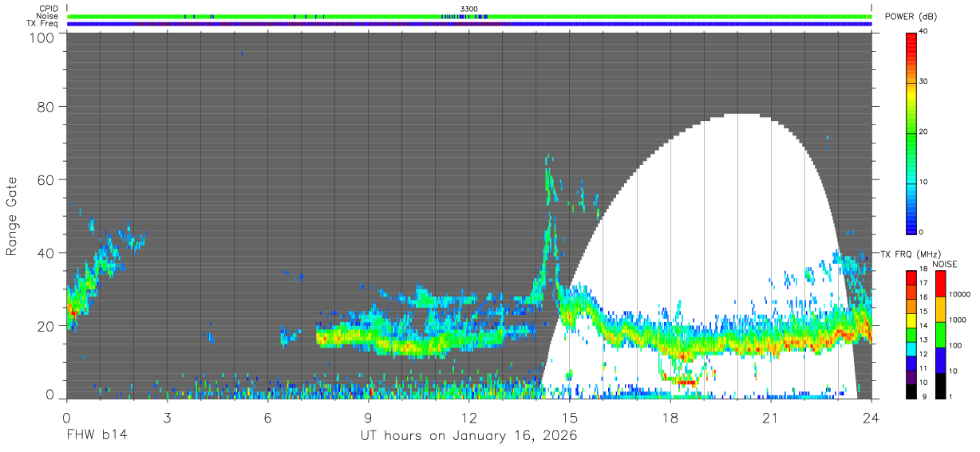Click the Range Gate tick label '60'
Screen dimensions: 980x452
[x=45, y=180]
